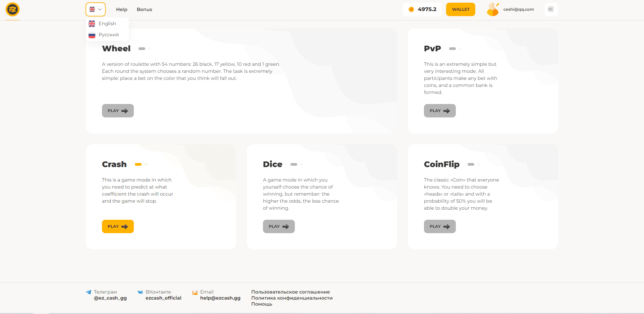The image size is (644, 314).
Task: Click the coin balance 4975.2 display
Action: 422,9
